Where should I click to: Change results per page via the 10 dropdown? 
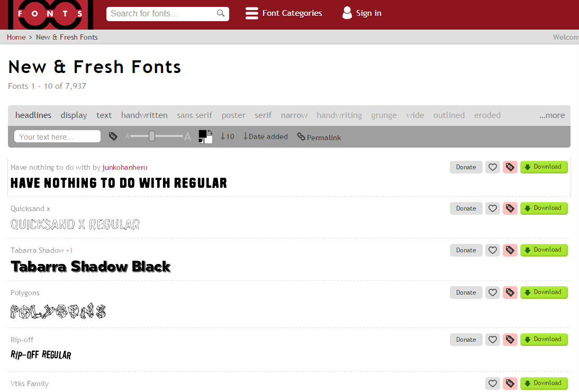tap(227, 136)
